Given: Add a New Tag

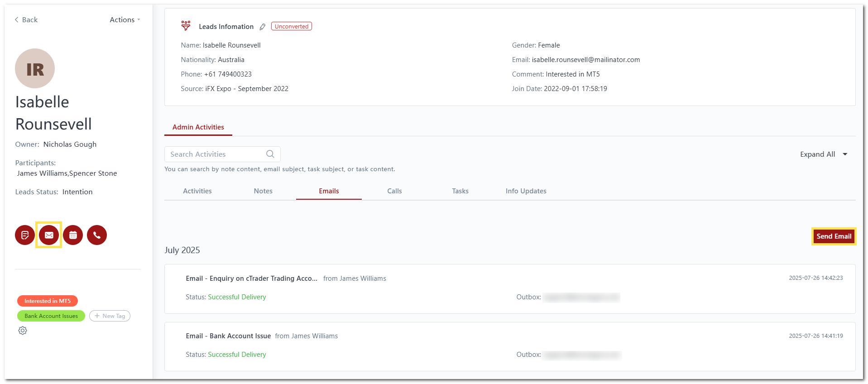Looking at the screenshot, I should (110, 316).
